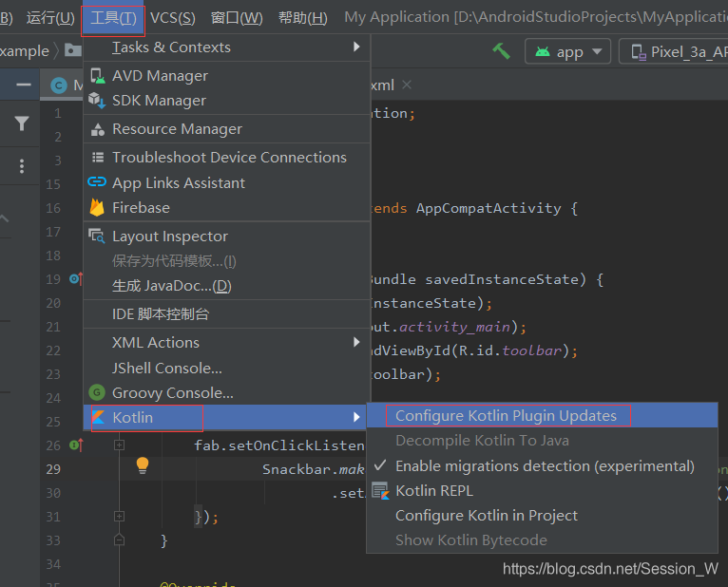Image resolution: width=728 pixels, height=587 pixels.
Task: Click the Kotlin submenu arrow
Action: 356,417
